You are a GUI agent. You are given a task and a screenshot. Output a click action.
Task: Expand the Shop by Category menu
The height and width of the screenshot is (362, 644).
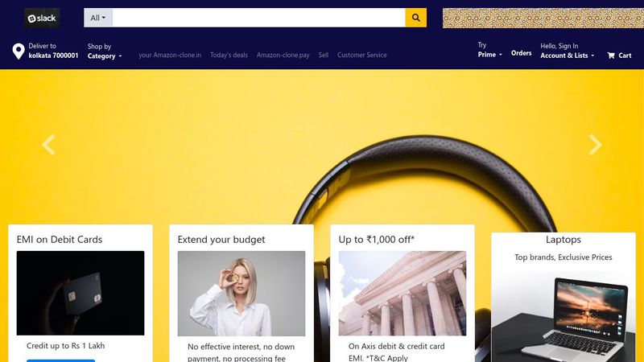pos(105,51)
